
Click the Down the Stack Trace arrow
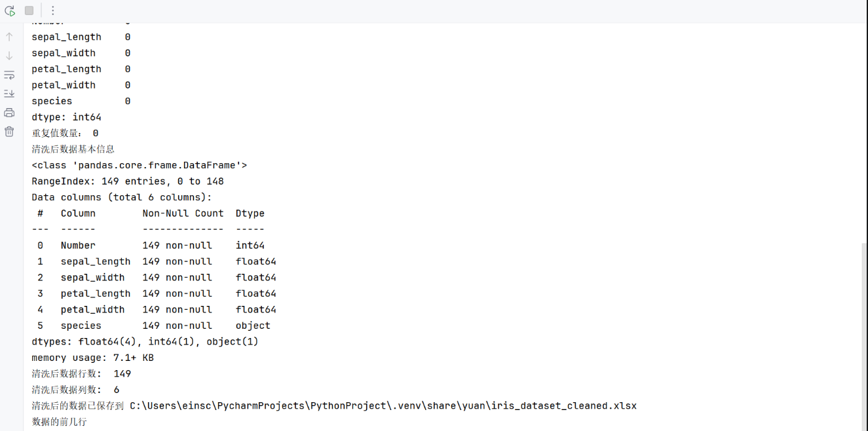[9, 56]
